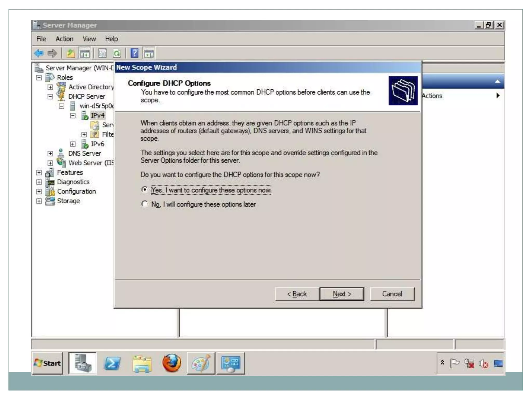Screen dimensions: 532x399
Task: Click the Forward arrow toolbar icon
Action: [x=52, y=54]
